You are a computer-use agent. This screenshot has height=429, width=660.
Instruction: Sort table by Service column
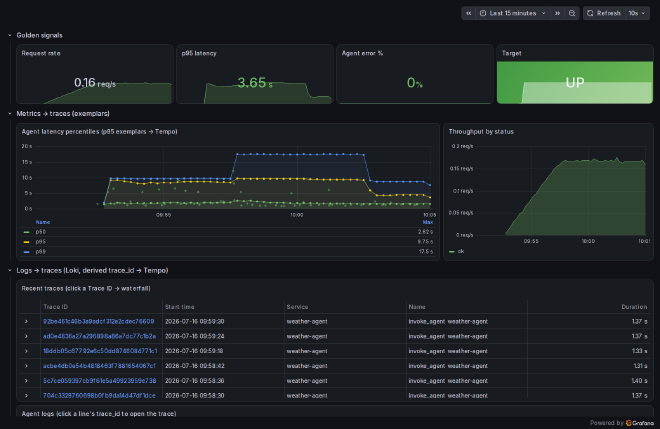click(x=297, y=307)
